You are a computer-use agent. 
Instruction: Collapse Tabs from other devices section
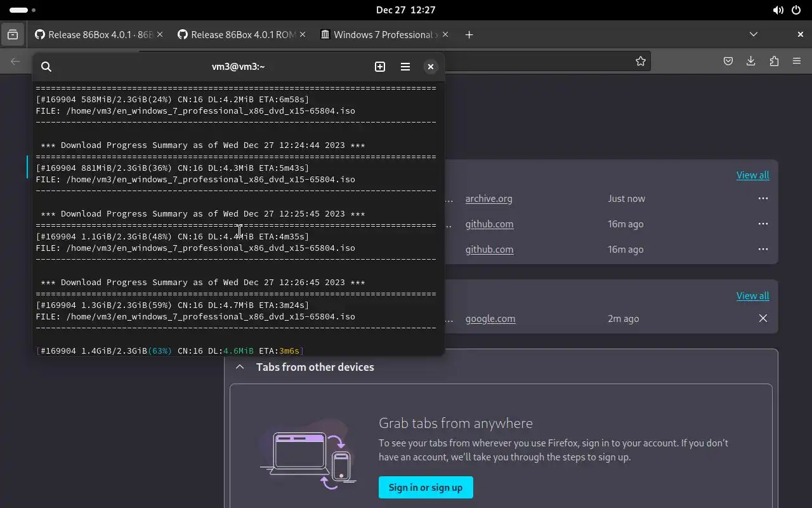240,367
